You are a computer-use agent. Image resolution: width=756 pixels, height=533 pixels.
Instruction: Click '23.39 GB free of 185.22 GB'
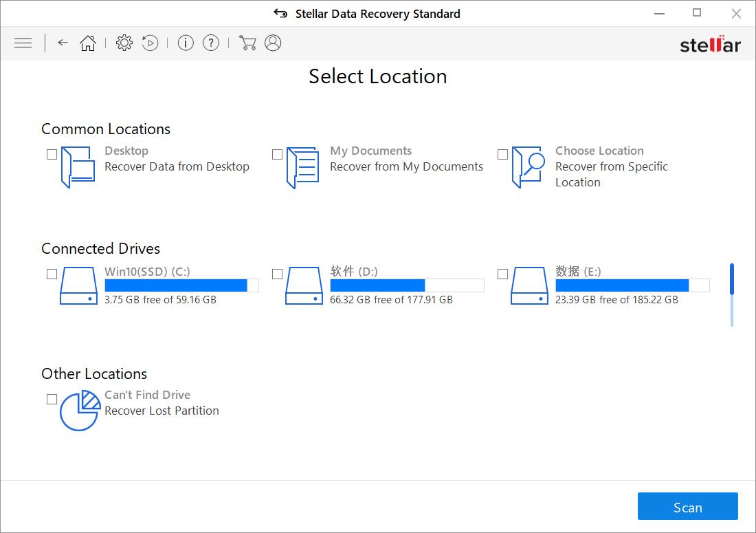[x=616, y=300]
